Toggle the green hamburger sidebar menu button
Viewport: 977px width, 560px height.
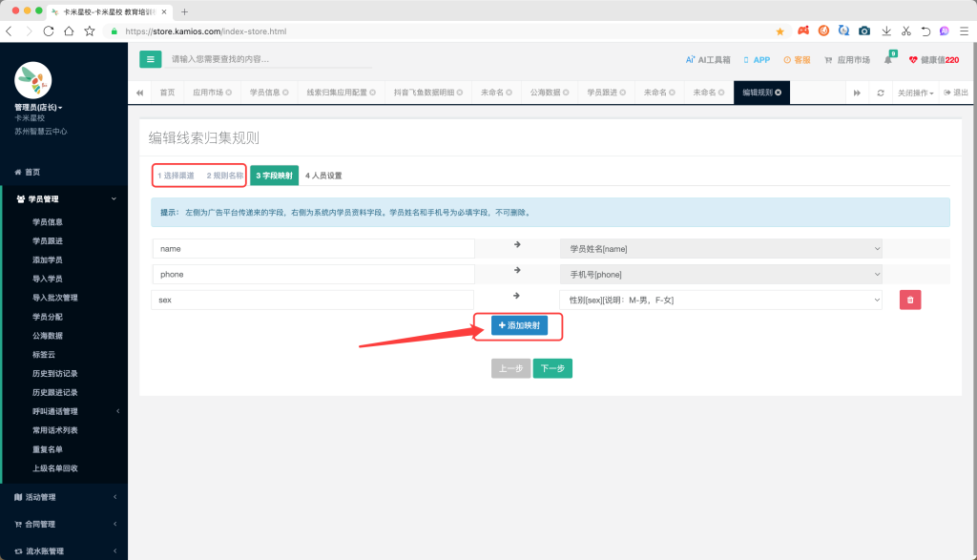pos(150,59)
